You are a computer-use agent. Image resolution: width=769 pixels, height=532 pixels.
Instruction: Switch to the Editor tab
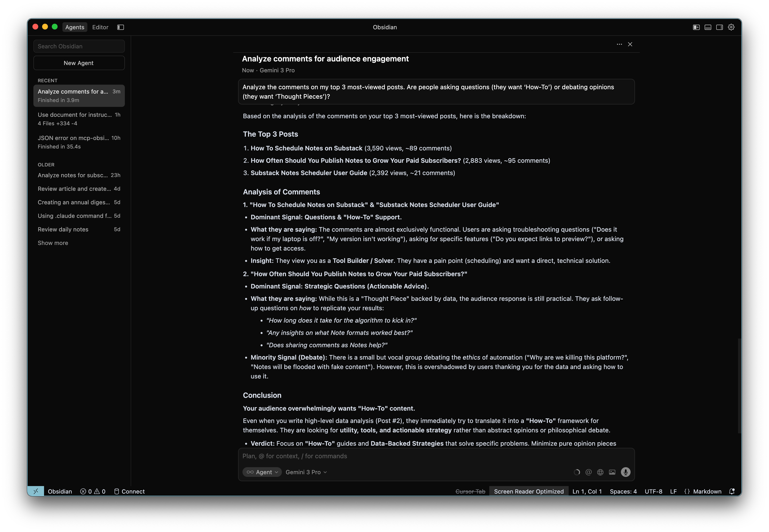(100, 27)
